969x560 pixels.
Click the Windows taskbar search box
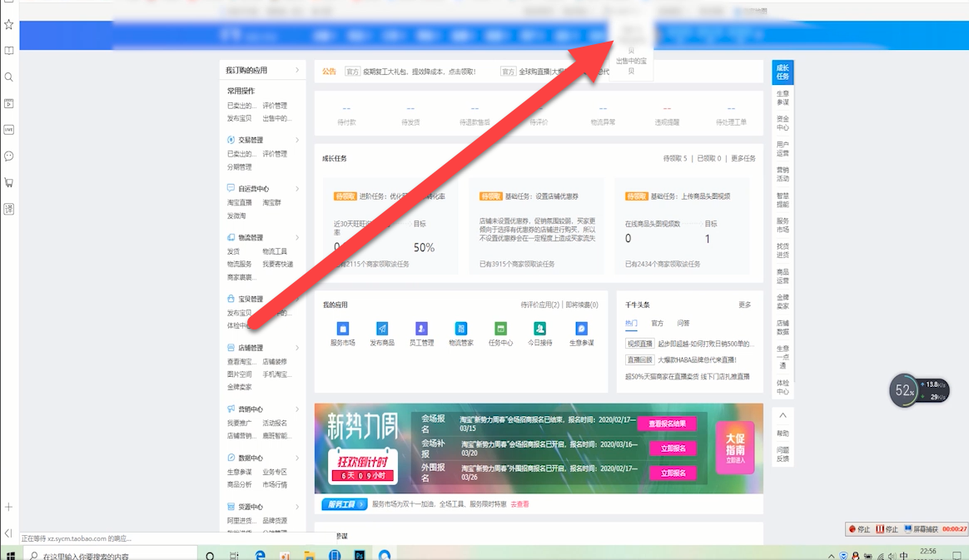click(x=108, y=555)
